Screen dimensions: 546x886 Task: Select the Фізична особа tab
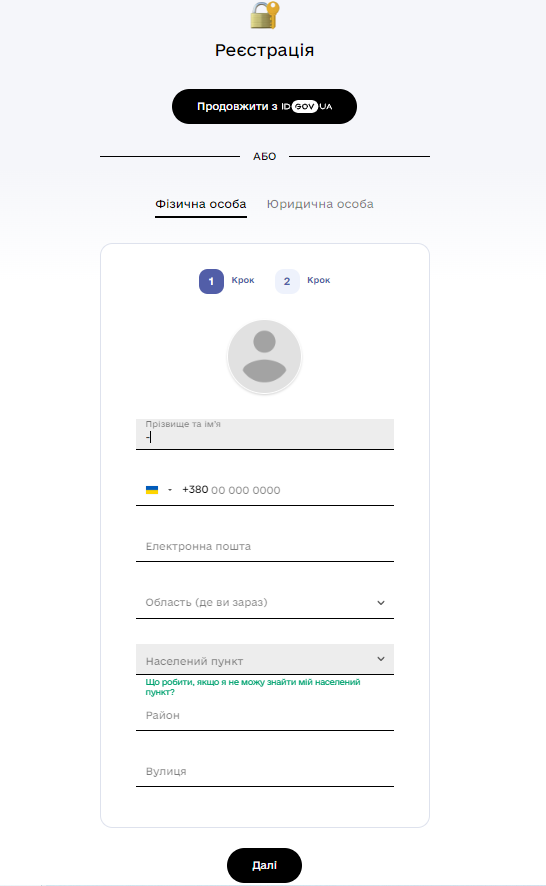(201, 204)
